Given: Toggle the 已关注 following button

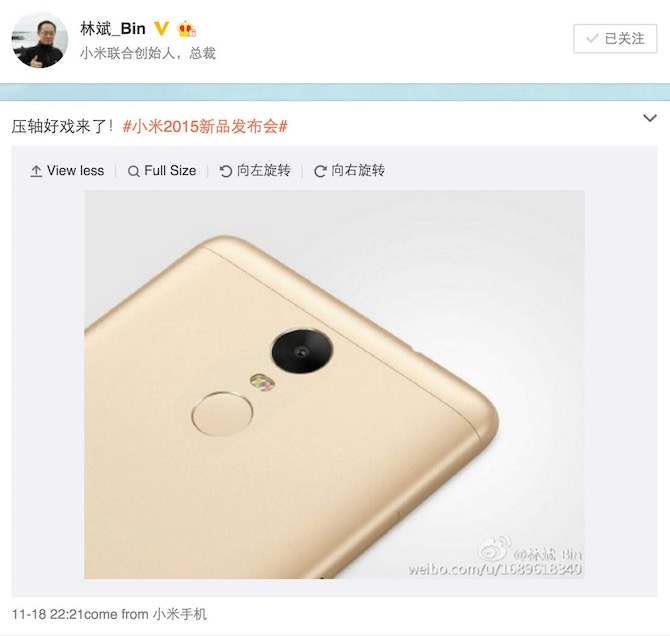Looking at the screenshot, I should tap(615, 38).
